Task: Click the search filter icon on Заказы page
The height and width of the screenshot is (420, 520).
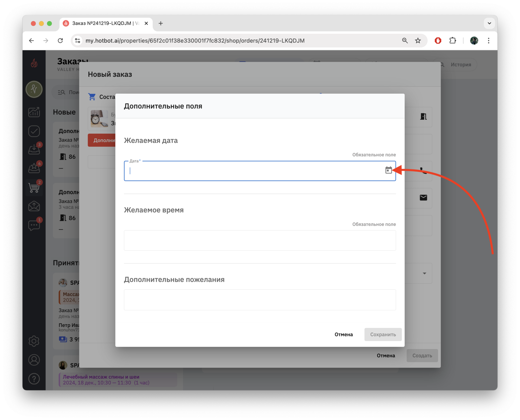Action: (61, 92)
